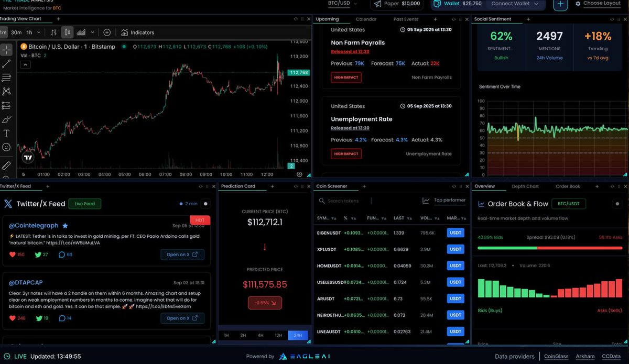Image resolution: width=629 pixels, height=364 pixels.
Task: Switch to the Calendar tab
Action: coord(366,19)
